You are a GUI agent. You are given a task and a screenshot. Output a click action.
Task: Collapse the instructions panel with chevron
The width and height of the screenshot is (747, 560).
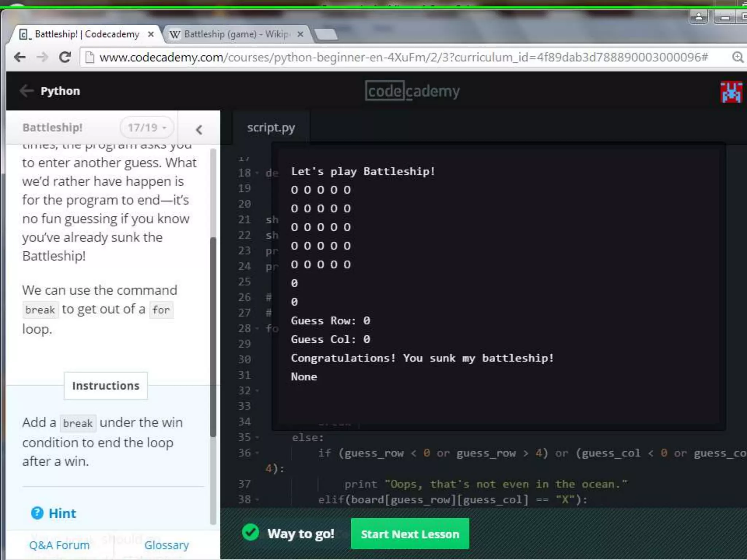[x=199, y=129]
